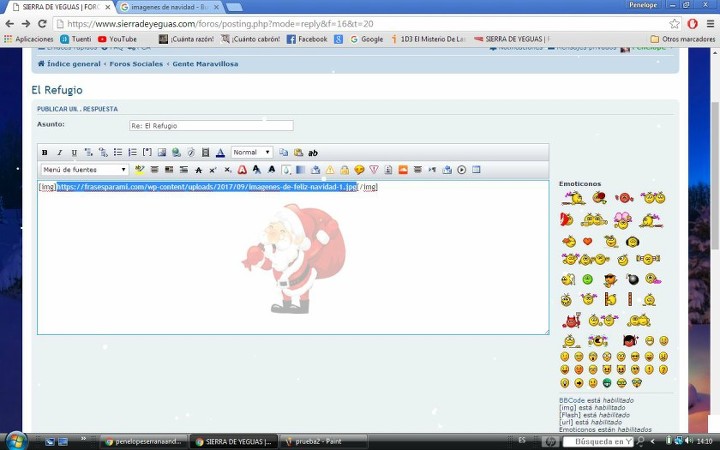Click the padlock toolbar icon
The image size is (720, 450).
[344, 170]
